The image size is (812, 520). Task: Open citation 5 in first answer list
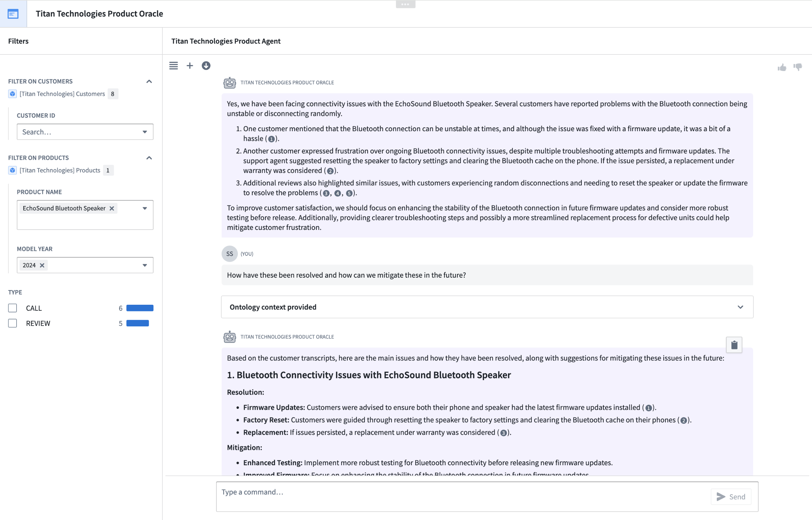[349, 193]
